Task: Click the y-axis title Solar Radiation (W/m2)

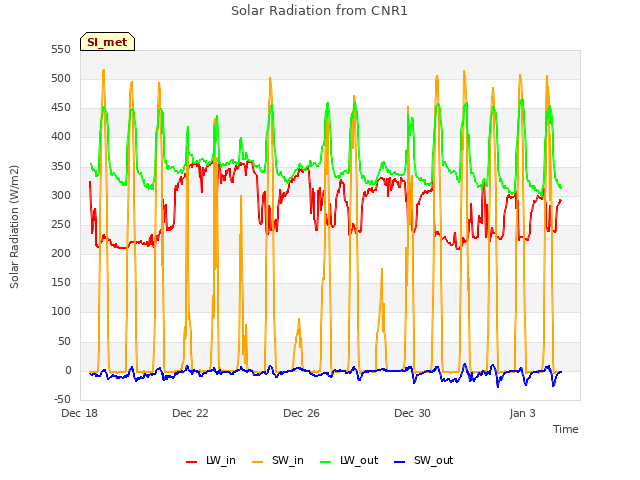Action: click(x=14, y=227)
